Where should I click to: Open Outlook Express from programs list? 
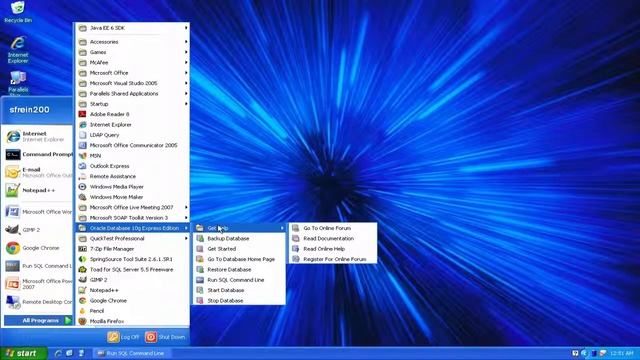click(133, 166)
